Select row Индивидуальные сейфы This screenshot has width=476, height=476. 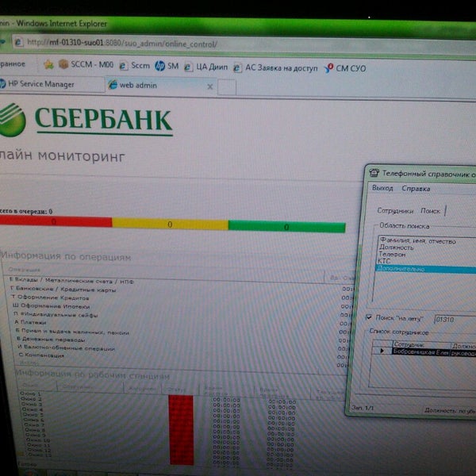point(56,314)
